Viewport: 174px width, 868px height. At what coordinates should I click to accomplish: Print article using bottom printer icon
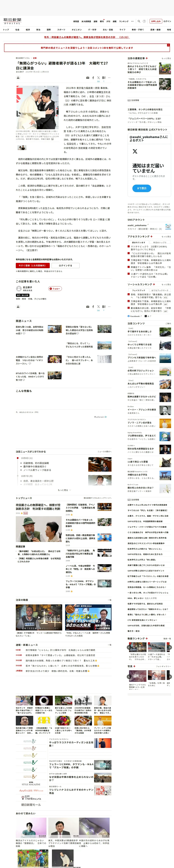[x=18, y=307]
